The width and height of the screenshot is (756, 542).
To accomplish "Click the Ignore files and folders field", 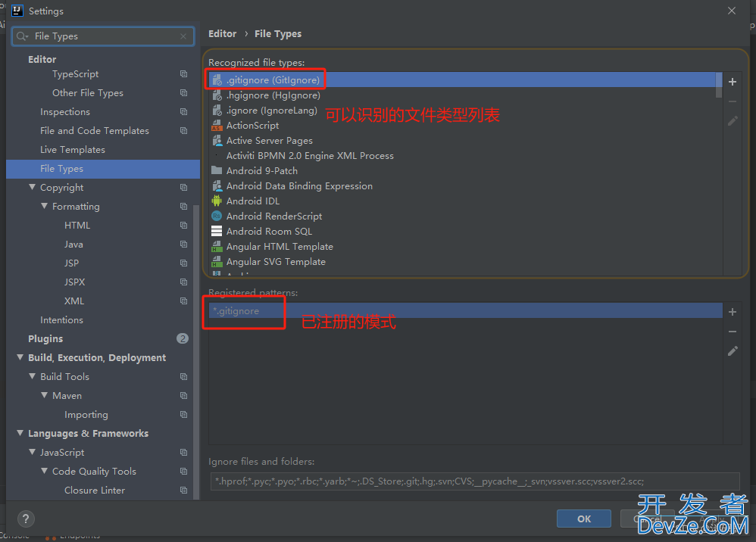I will tap(475, 481).
